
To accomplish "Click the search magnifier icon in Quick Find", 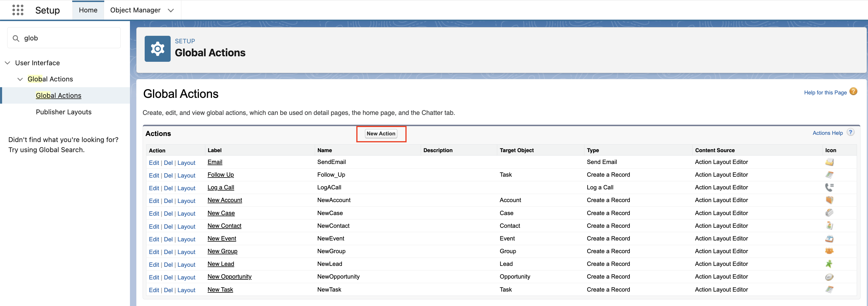I will (16, 38).
